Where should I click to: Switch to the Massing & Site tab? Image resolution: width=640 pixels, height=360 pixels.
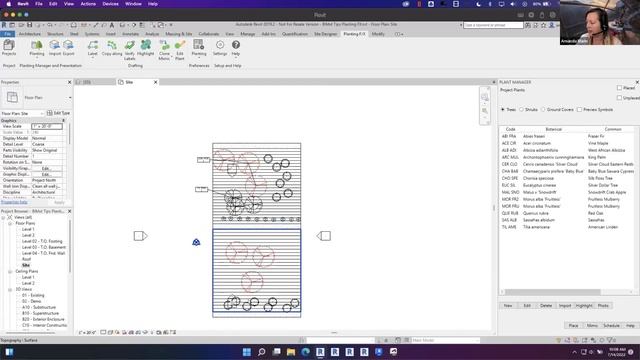179,34
